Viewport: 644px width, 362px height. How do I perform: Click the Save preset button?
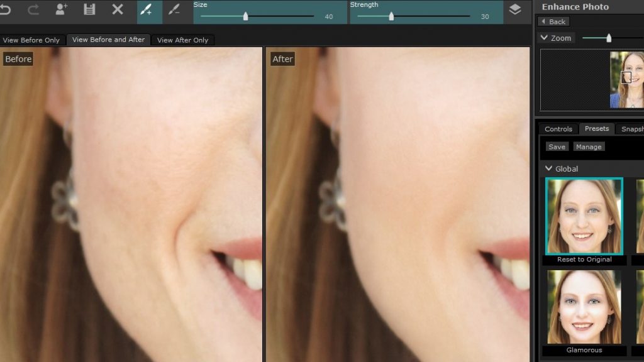coord(557,146)
